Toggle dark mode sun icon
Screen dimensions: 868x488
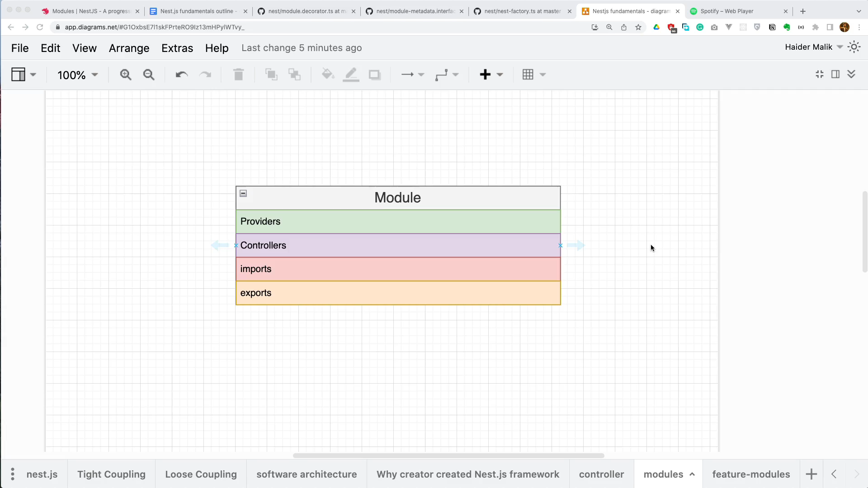point(854,47)
